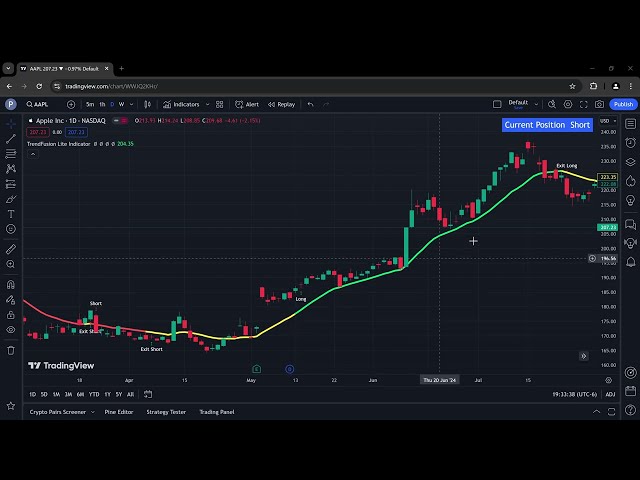Image resolution: width=640 pixels, height=480 pixels.
Task: Select the brush drawing tool
Action: 11,199
